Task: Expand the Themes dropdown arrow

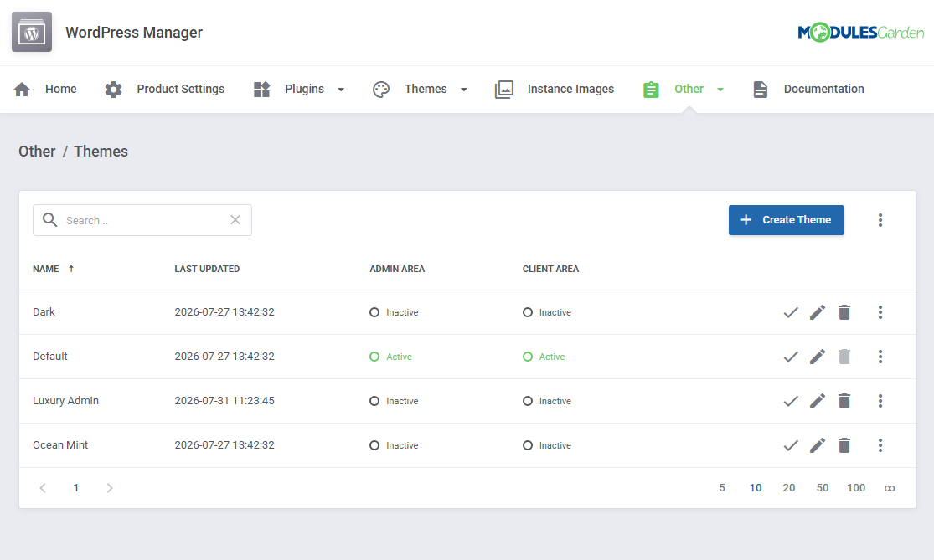Action: click(x=463, y=90)
